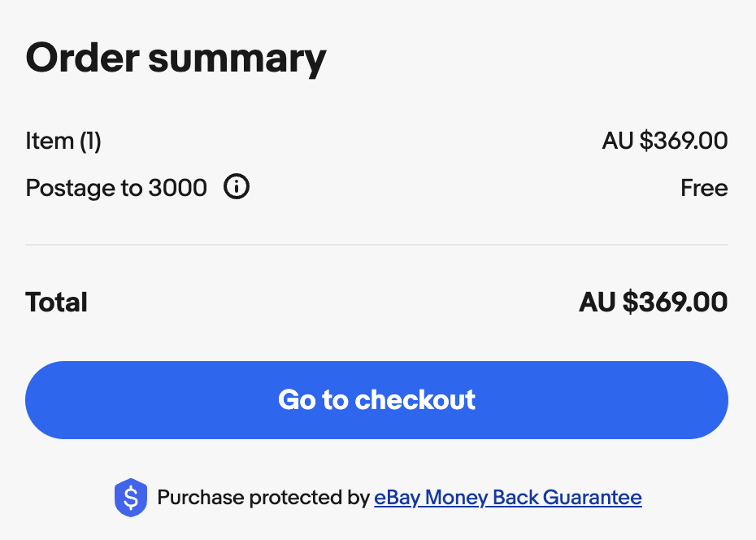Click the horizontal divider above Total
Viewport: 756px width, 540px height.
coord(376,245)
